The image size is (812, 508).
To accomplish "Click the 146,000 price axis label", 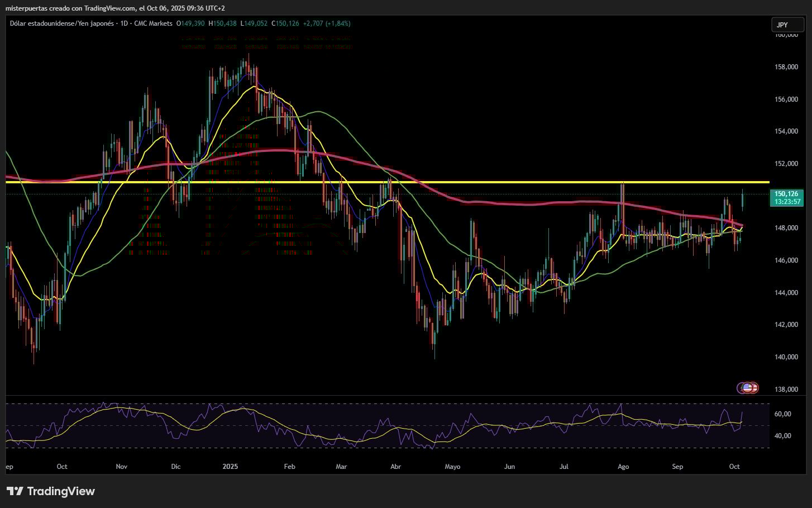I will 786,260.
